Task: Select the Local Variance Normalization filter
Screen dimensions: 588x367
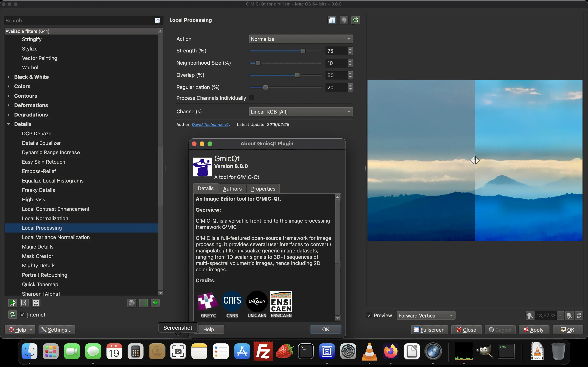Action: 56,237
